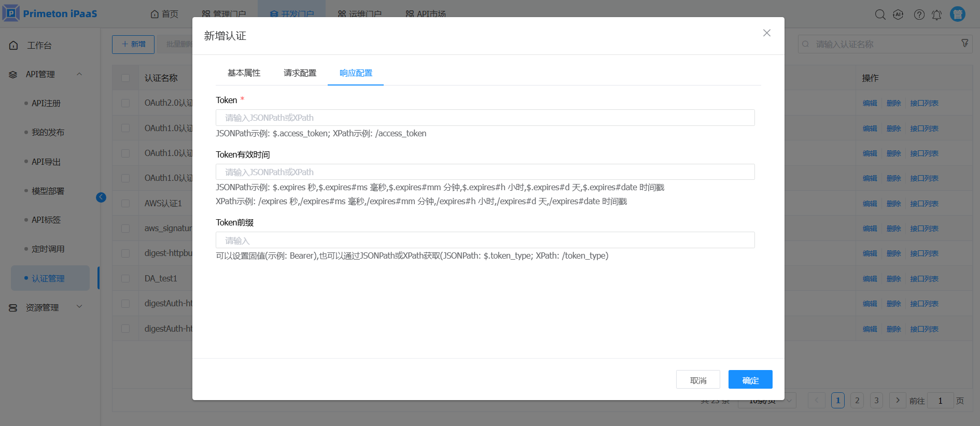The height and width of the screenshot is (426, 980).
Task: Check the checkbox for DA_test1 row
Action: 125,279
